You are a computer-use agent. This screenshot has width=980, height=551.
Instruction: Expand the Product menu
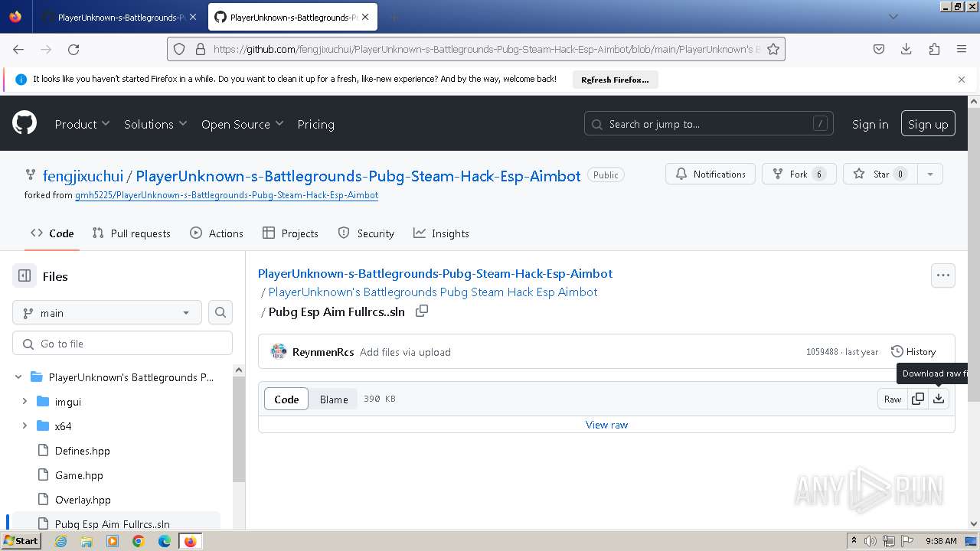pyautogui.click(x=83, y=124)
